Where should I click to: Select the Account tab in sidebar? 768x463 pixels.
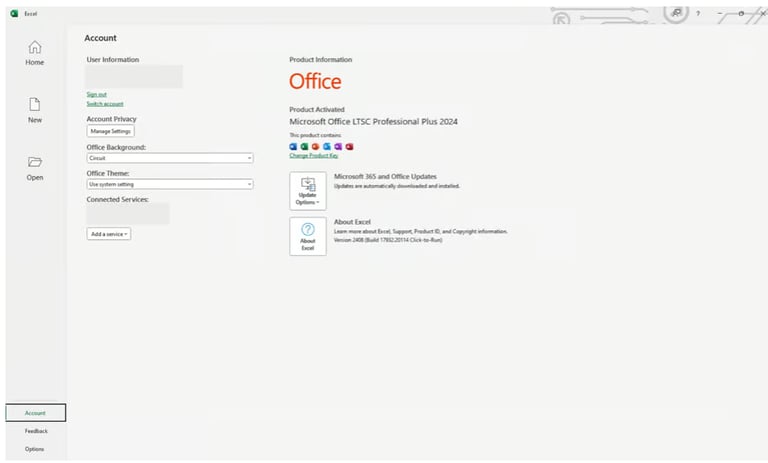[35, 413]
